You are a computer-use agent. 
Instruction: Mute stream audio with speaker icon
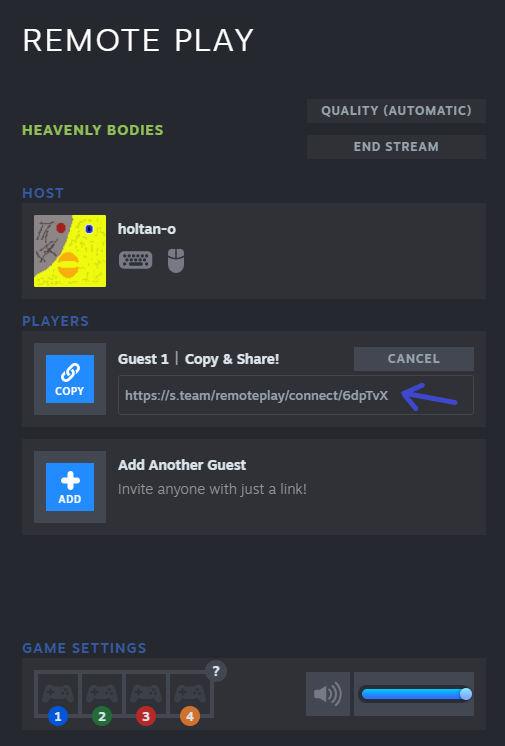click(327, 694)
